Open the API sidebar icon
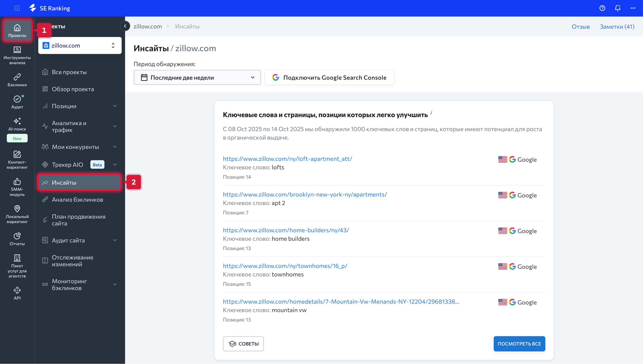This screenshot has width=643, height=364. [x=17, y=290]
